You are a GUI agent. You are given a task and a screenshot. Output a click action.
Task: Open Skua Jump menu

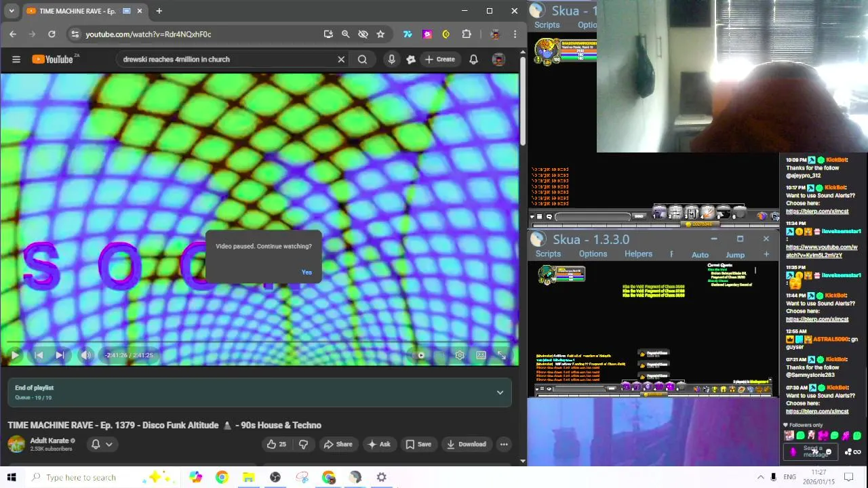pyautogui.click(x=735, y=255)
